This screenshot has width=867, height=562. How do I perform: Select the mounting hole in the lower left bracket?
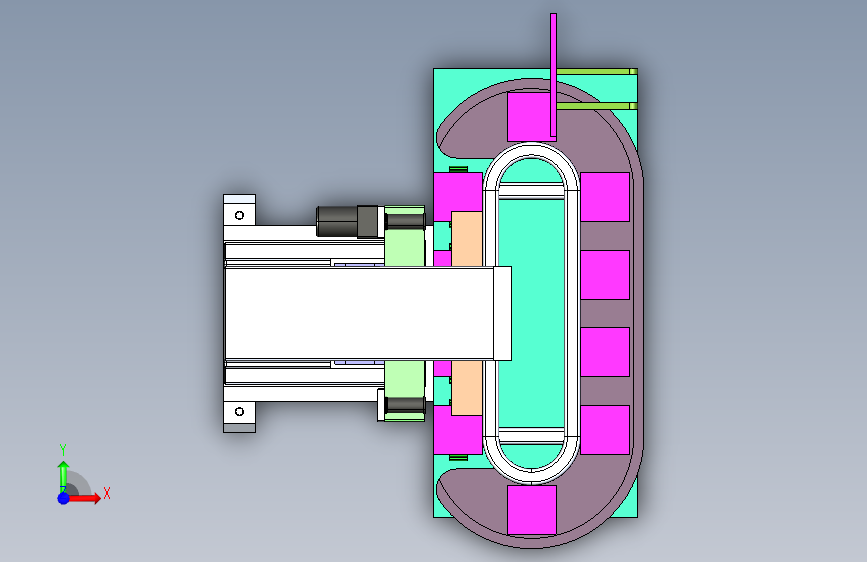click(x=239, y=412)
